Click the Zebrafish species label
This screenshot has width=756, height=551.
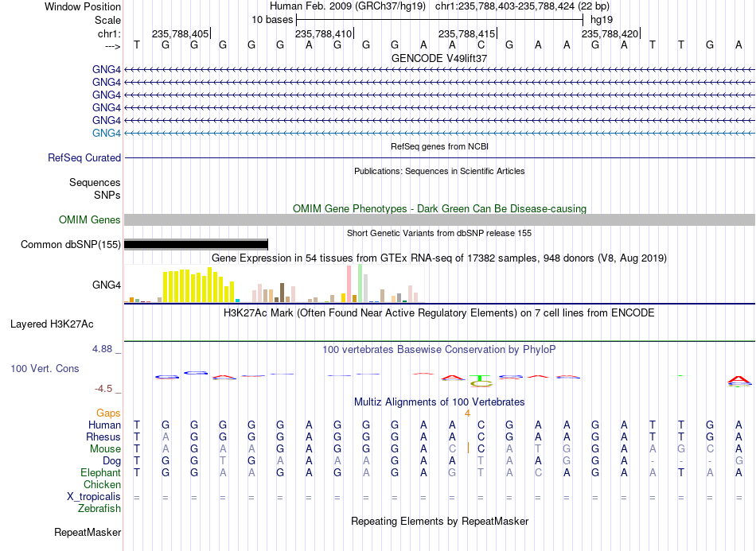point(99,508)
